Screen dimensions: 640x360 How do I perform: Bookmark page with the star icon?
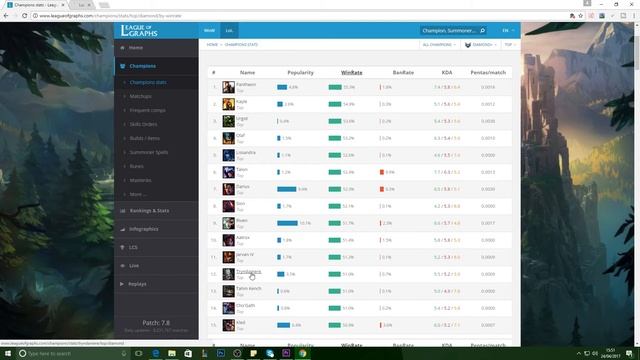pos(580,16)
